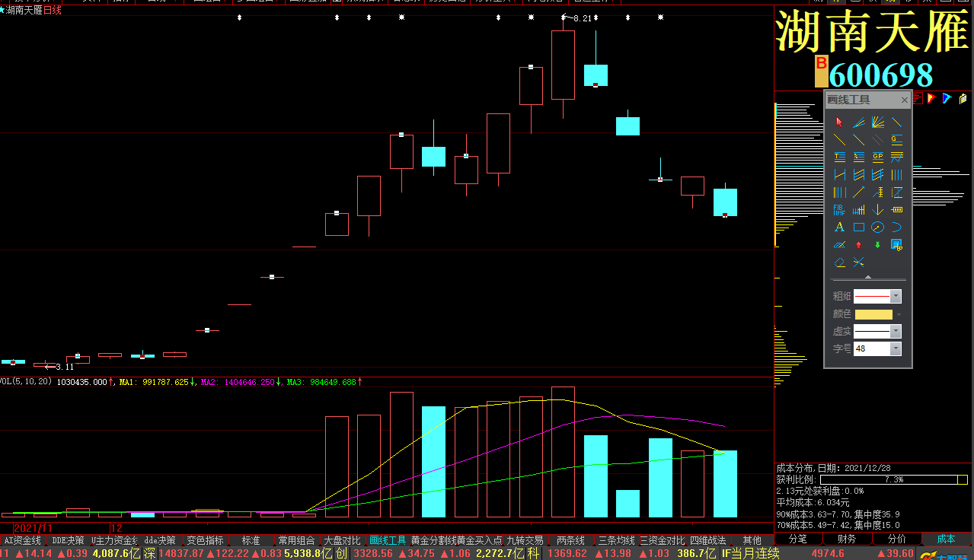Switch to the 常用组合 tab

click(x=296, y=540)
